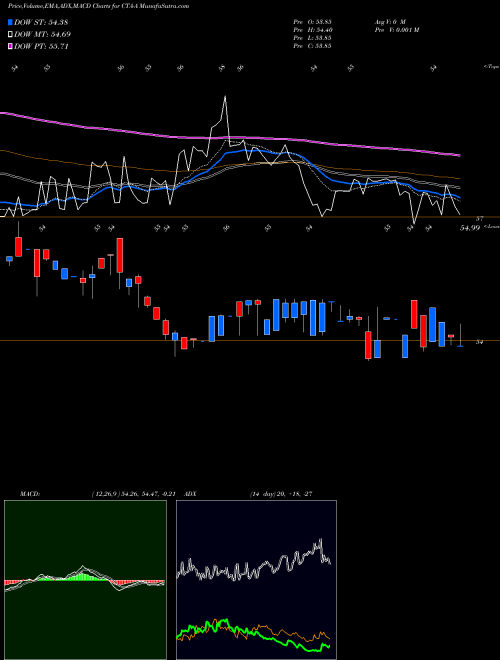The width and height of the screenshot is (500, 660).
Task: Select the 'DOW PT: 55.71' legend label
Action: click(41, 46)
